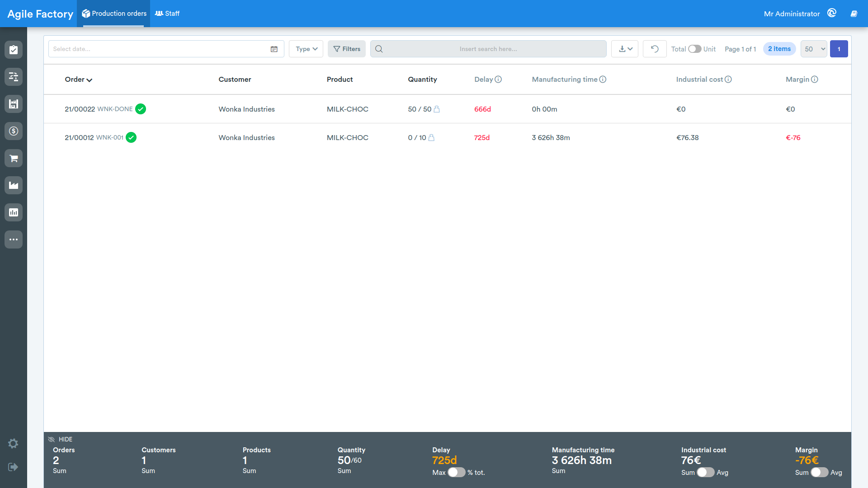Go to page 1 button
This screenshot has width=868, height=488.
pyautogui.click(x=839, y=49)
